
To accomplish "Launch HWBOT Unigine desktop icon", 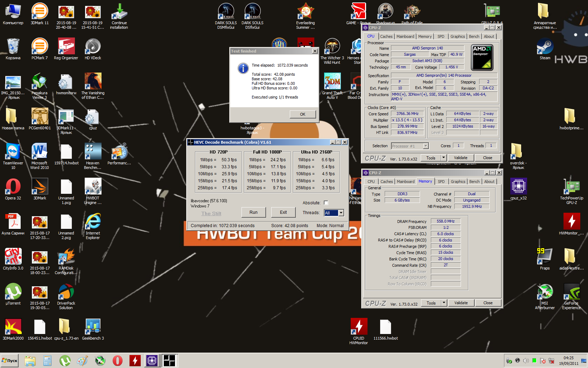I will tap(93, 191).
